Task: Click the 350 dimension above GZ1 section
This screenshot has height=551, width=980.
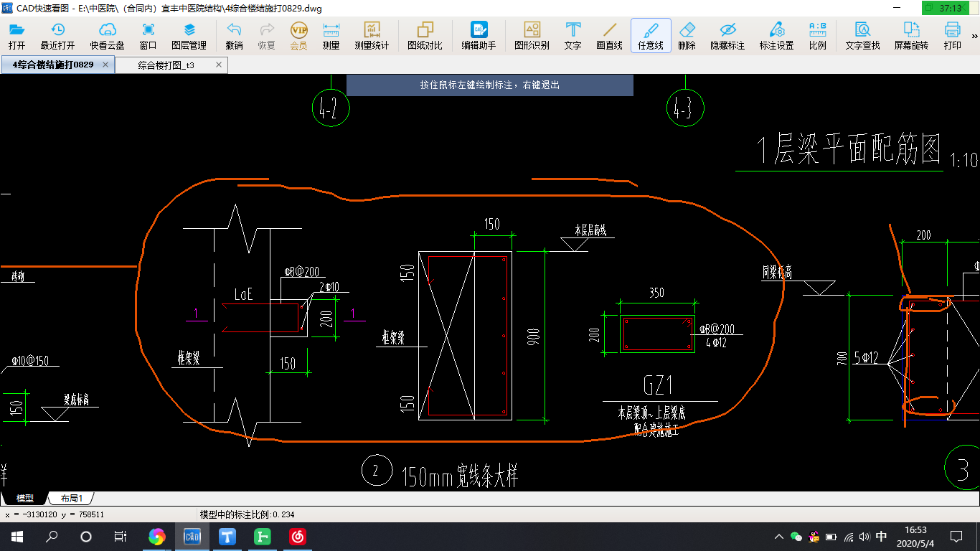Action: pyautogui.click(x=656, y=292)
